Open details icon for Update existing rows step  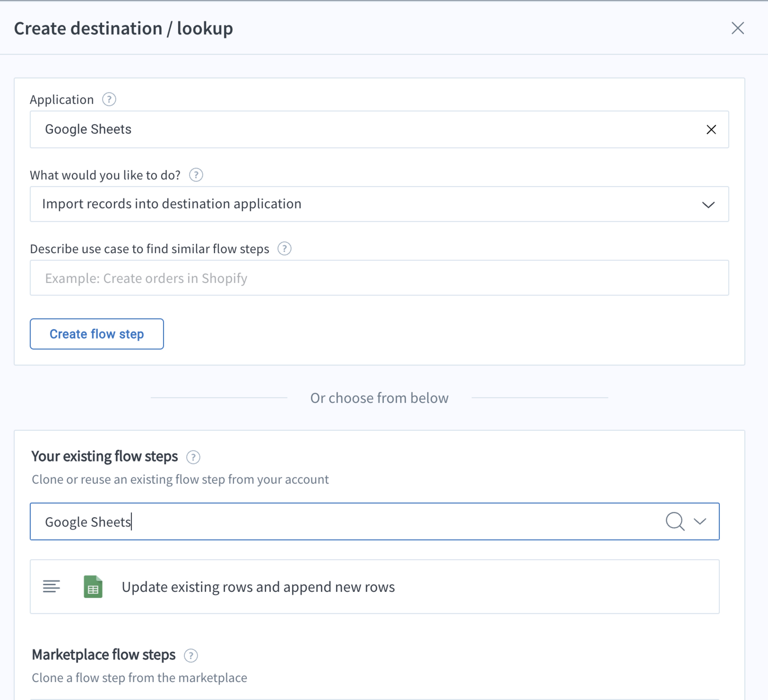(52, 586)
